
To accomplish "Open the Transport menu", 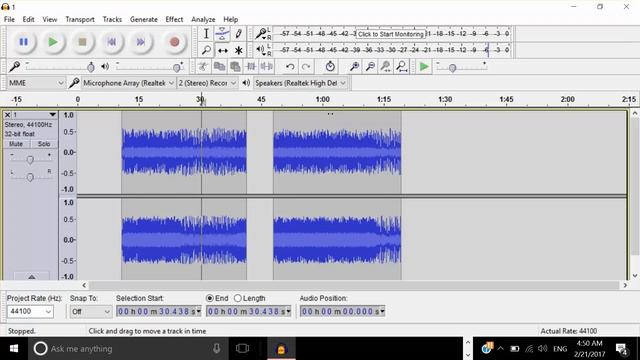I will (80, 19).
